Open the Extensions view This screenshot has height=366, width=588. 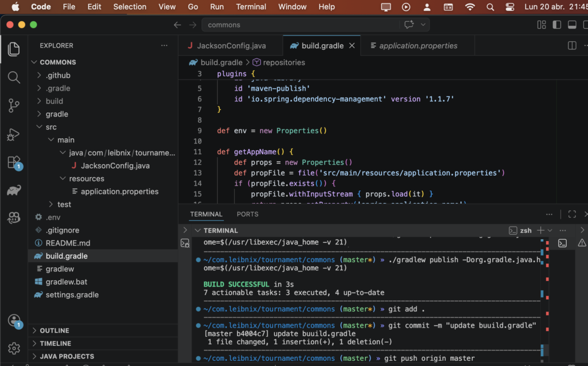(x=14, y=162)
